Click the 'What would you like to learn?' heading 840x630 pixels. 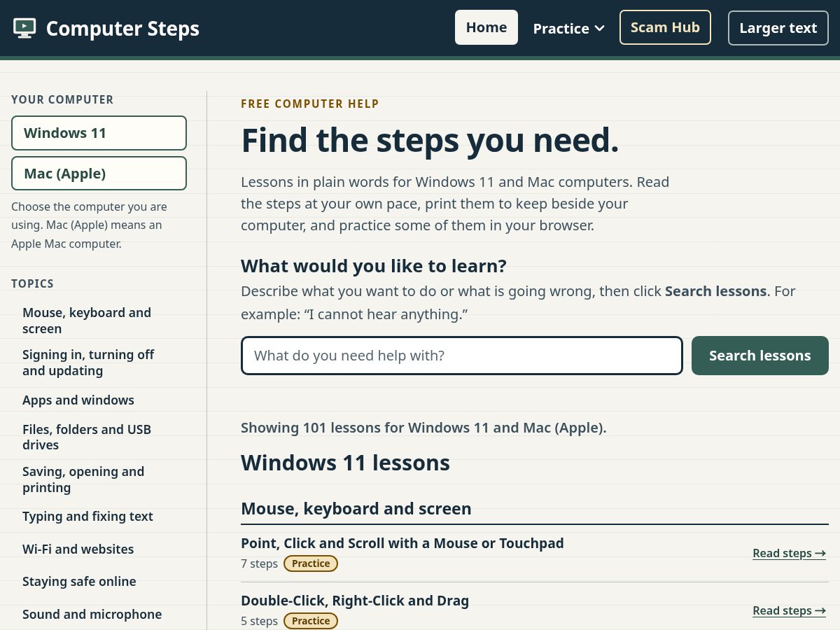(x=374, y=266)
